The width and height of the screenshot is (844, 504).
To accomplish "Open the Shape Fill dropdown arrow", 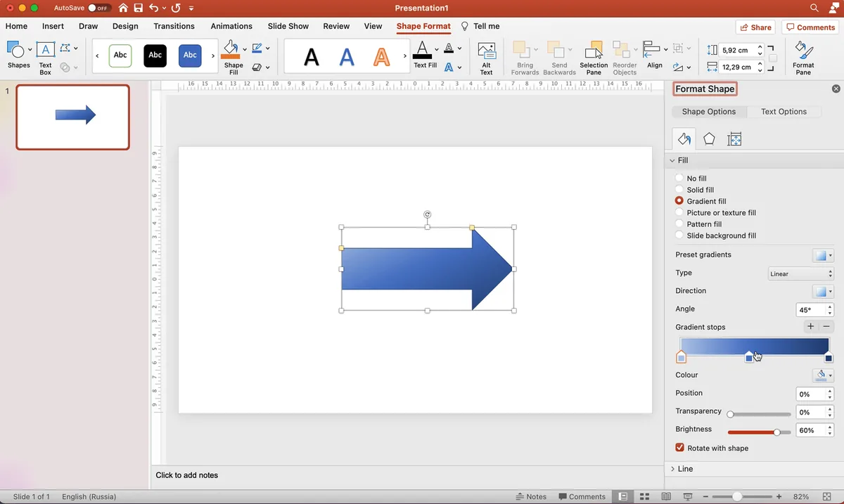I will (x=245, y=49).
